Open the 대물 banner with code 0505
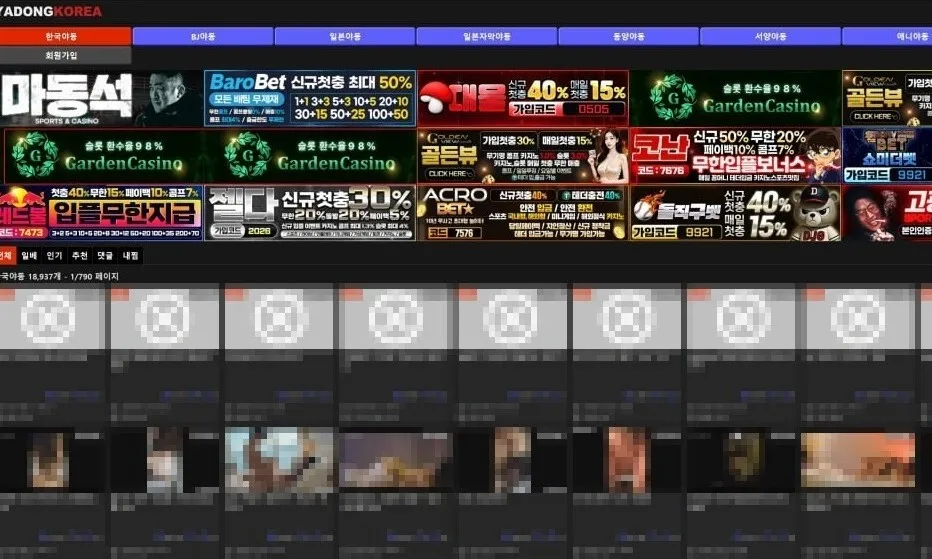The height and width of the screenshot is (559, 932). [523, 99]
